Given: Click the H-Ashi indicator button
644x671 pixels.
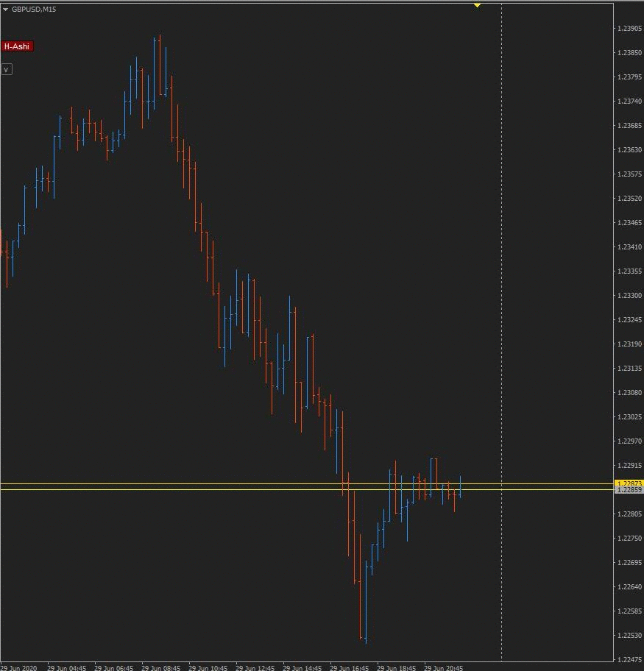Looking at the screenshot, I should tap(17, 46).
